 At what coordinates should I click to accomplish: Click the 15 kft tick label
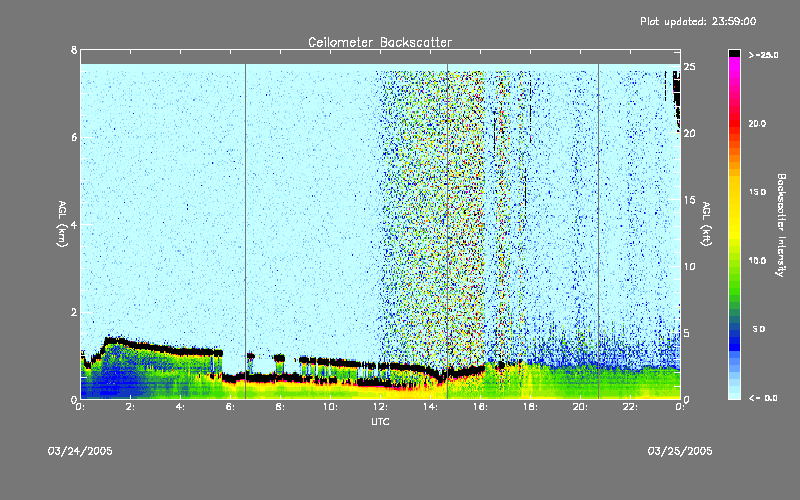[689, 200]
